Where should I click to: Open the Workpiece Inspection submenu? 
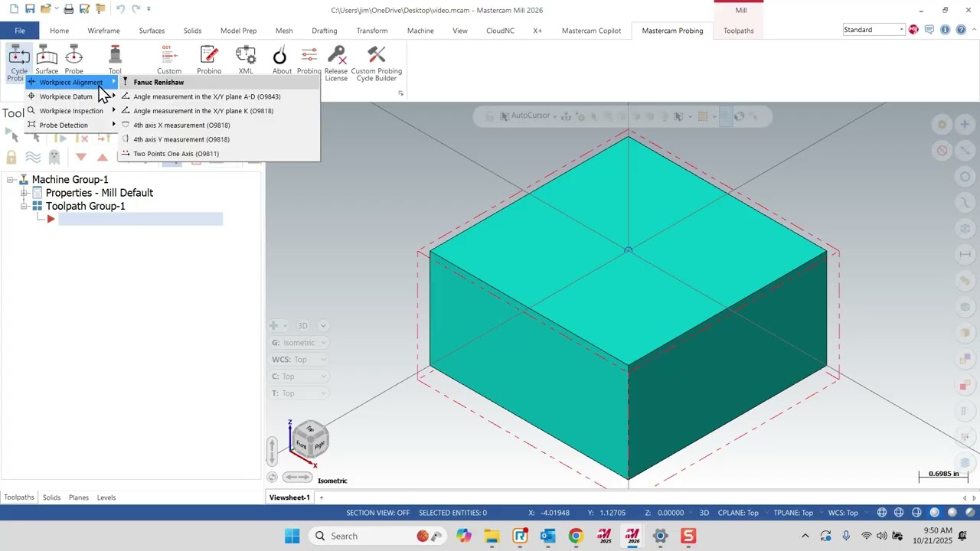pyautogui.click(x=72, y=111)
